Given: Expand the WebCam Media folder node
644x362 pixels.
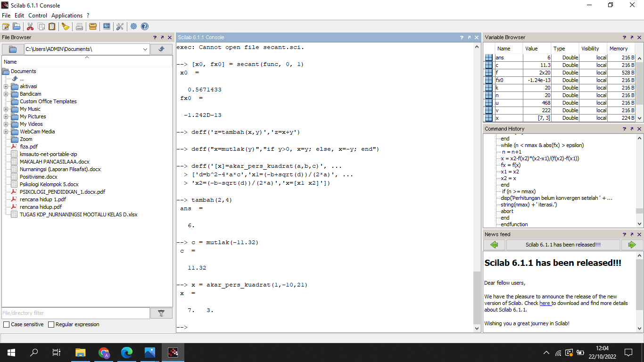Looking at the screenshot, I should 6,132.
